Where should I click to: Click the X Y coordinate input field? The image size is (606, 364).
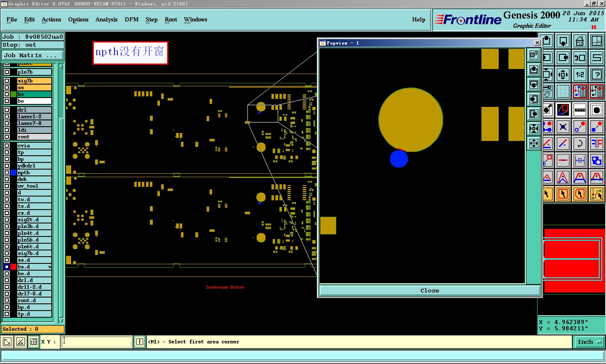pos(97,342)
